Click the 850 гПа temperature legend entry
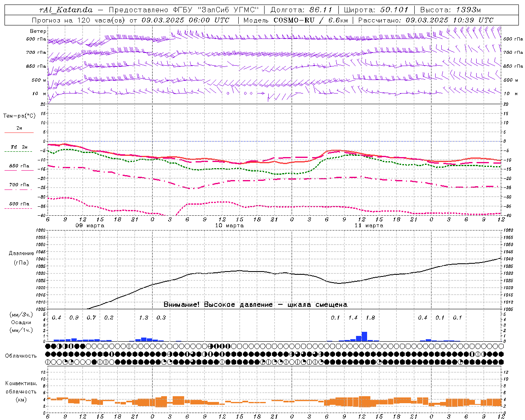The height and width of the screenshot is (420, 525). point(19,166)
